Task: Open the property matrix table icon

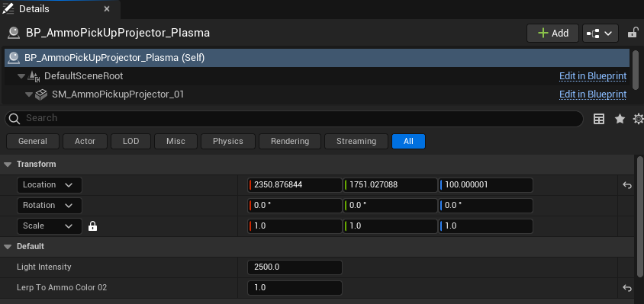Action: tap(599, 119)
